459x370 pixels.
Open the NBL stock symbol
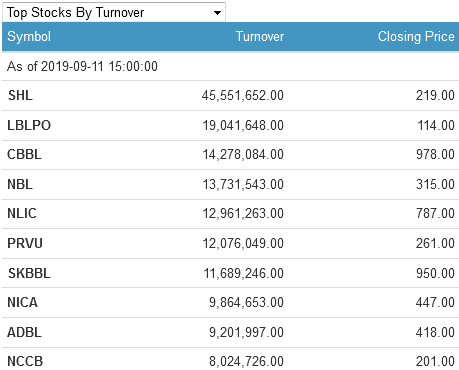coord(20,184)
